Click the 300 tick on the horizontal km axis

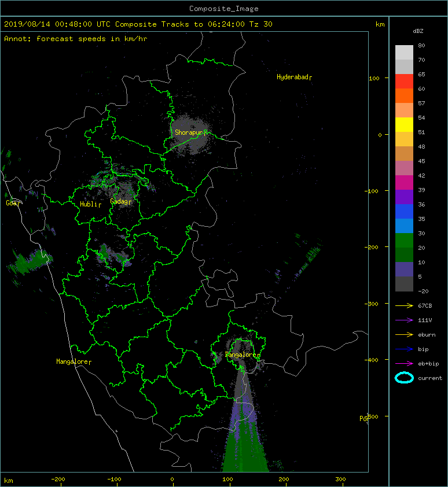click(x=340, y=479)
